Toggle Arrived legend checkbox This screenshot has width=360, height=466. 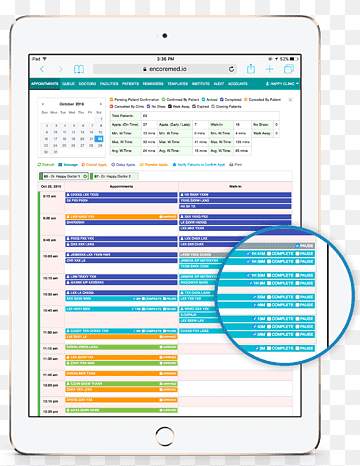point(203,99)
